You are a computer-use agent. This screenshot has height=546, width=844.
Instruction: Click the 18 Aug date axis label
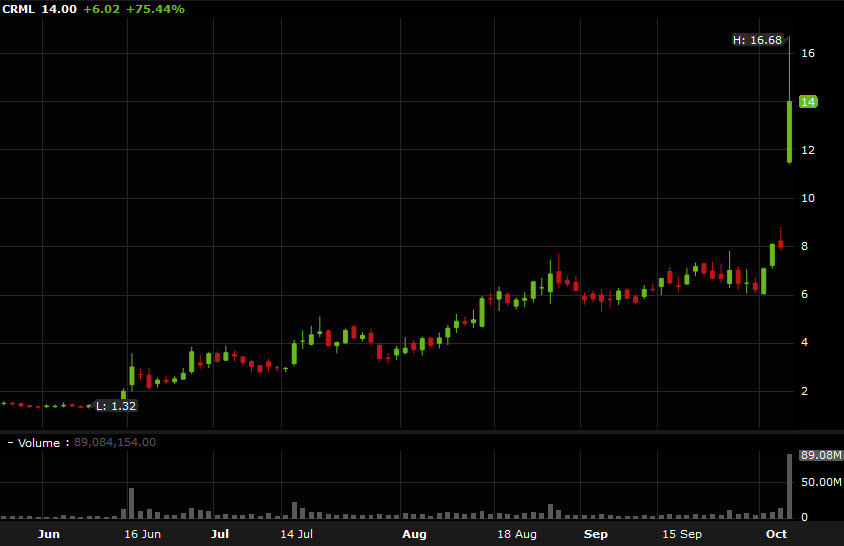[x=518, y=534]
